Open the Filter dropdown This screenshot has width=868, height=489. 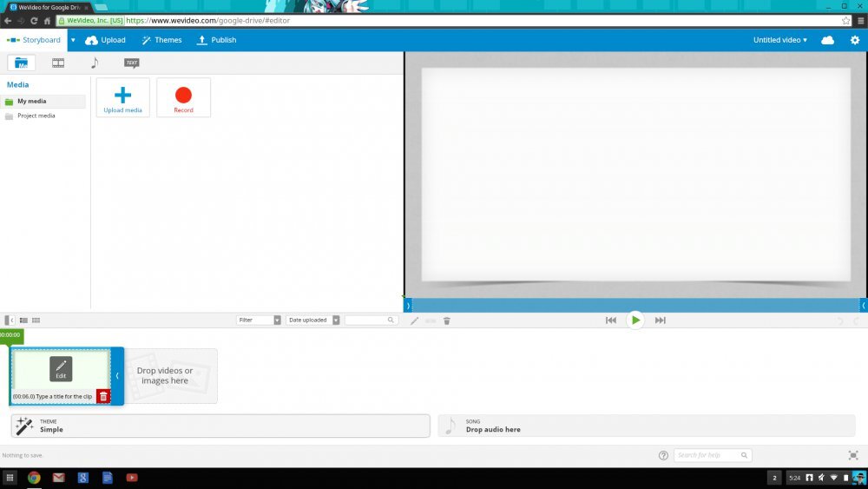(259, 320)
